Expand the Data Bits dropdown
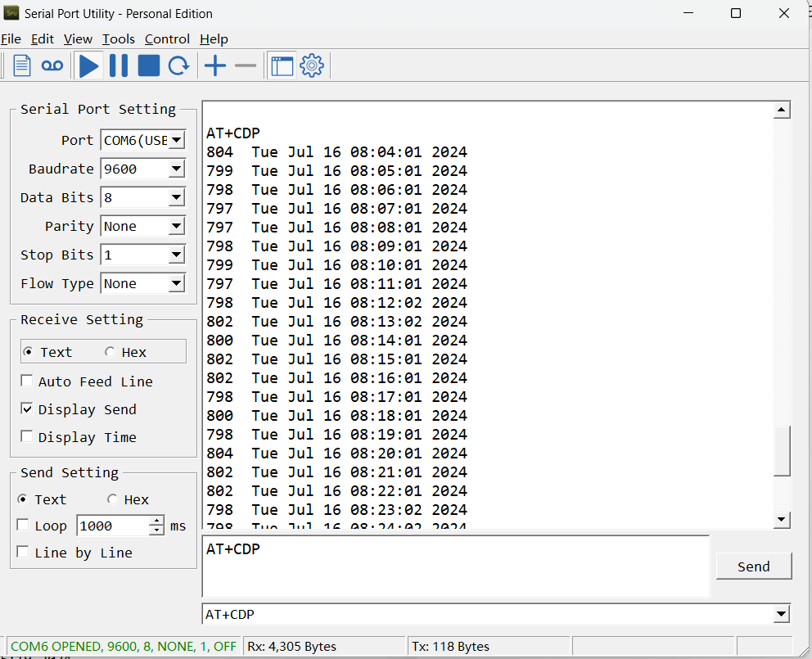 click(177, 197)
